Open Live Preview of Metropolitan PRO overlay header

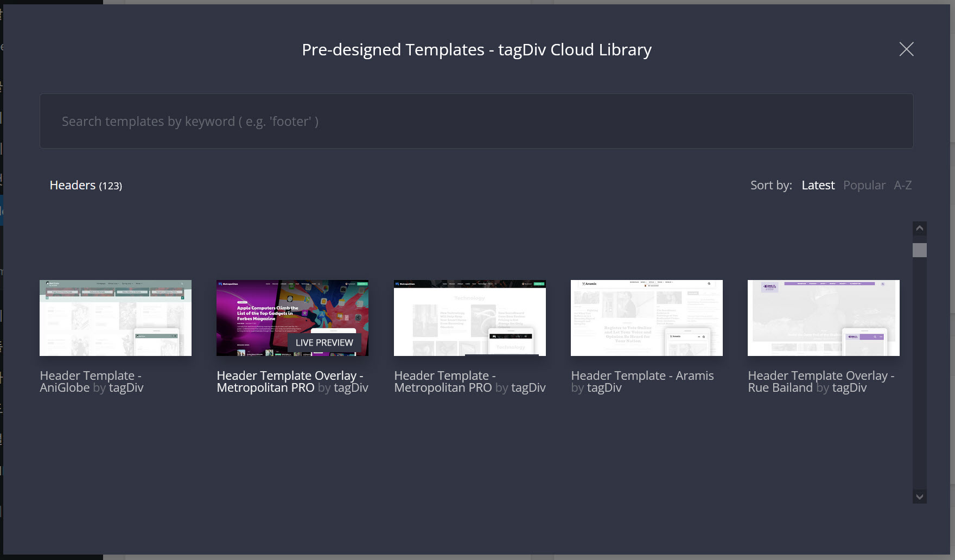pos(324,342)
